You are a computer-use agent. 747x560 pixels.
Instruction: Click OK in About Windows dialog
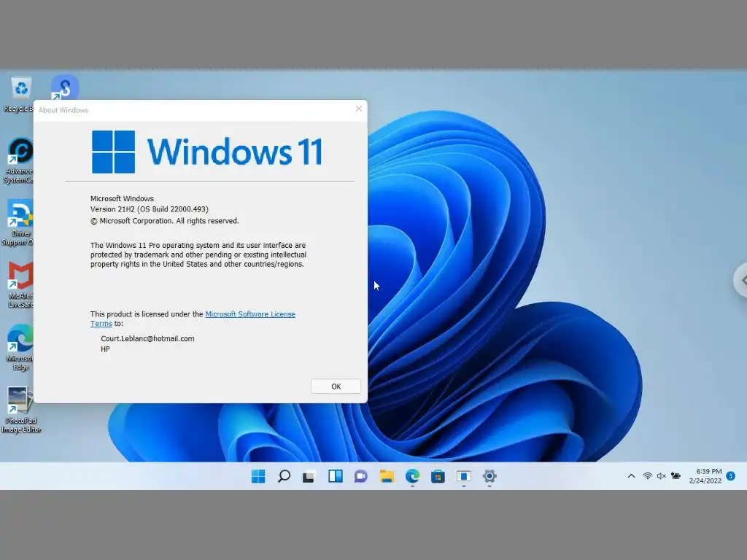tap(336, 386)
